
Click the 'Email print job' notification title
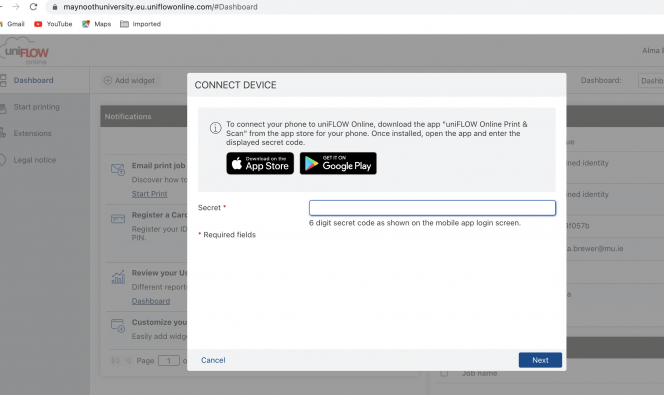[158, 166]
